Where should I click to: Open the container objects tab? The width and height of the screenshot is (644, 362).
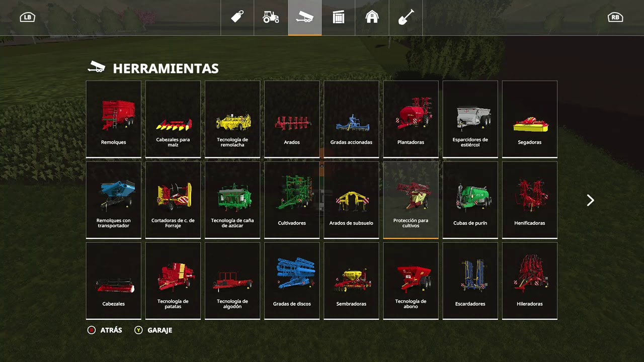point(338,17)
